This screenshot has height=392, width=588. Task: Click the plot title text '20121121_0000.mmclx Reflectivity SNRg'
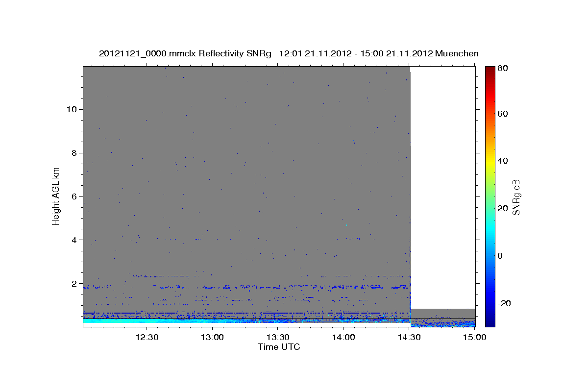(185, 53)
